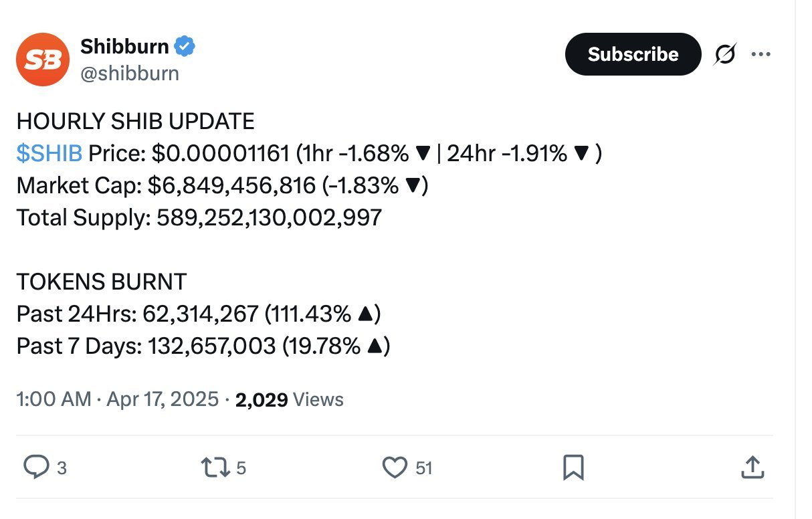View the 2,029 Views analytics
The image size is (812, 519).
pos(290,399)
